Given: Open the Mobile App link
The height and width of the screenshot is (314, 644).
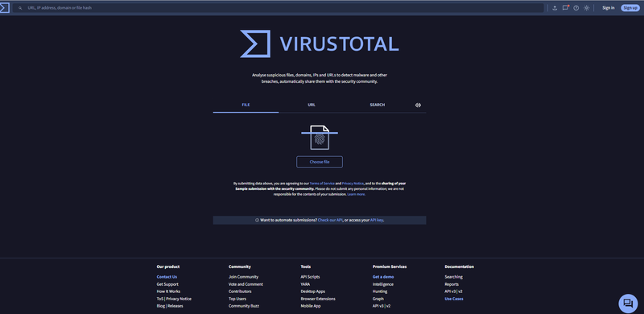Looking at the screenshot, I should [x=311, y=306].
